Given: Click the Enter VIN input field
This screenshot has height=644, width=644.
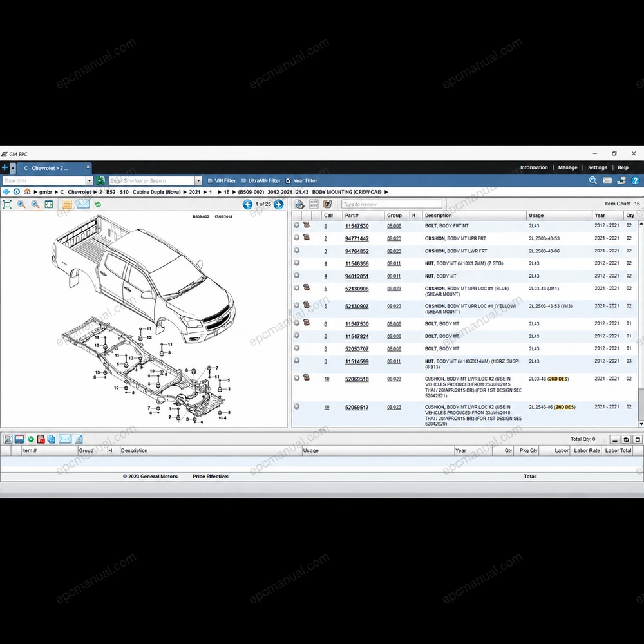Looking at the screenshot, I should pyautogui.click(x=44, y=181).
